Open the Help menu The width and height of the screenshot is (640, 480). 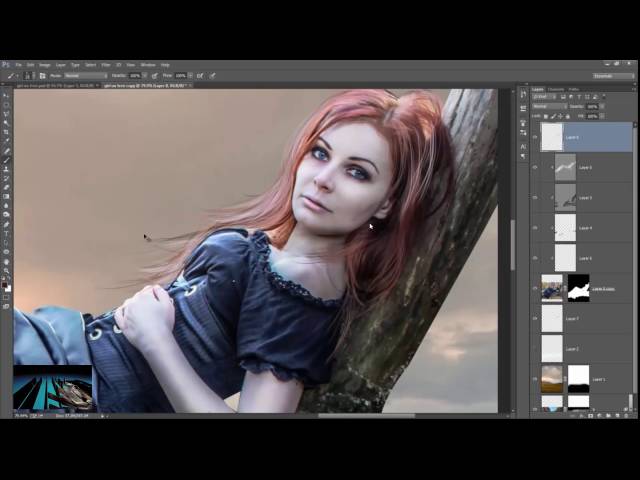point(165,65)
